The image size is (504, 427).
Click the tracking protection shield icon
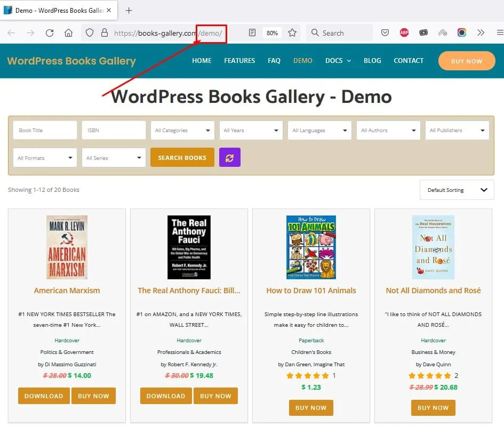pos(90,33)
